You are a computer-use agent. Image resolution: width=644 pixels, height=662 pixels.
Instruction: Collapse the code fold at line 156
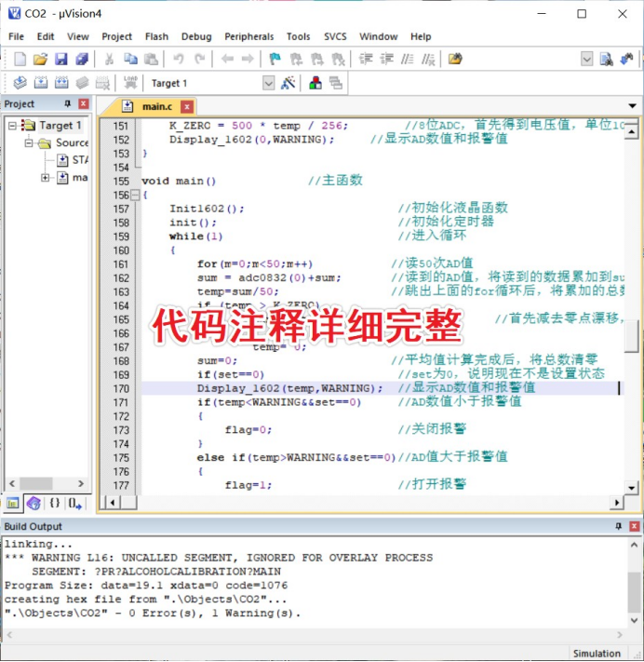click(135, 195)
